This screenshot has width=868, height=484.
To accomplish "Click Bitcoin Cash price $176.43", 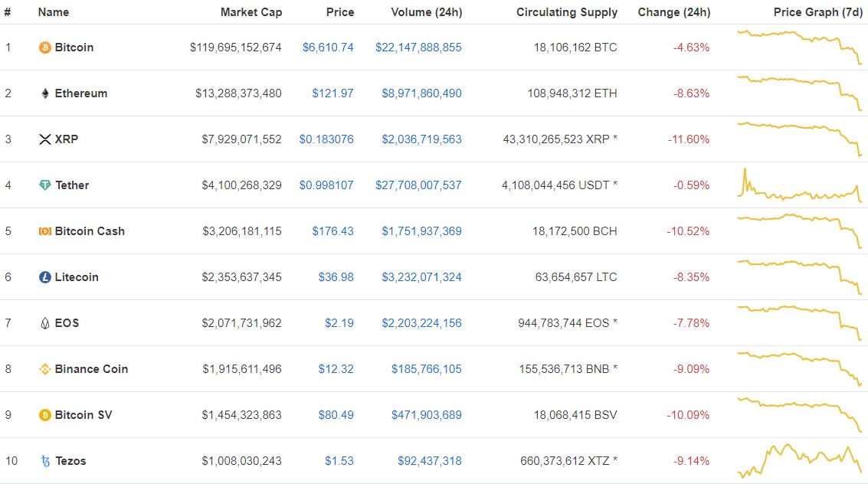I will click(x=332, y=231).
